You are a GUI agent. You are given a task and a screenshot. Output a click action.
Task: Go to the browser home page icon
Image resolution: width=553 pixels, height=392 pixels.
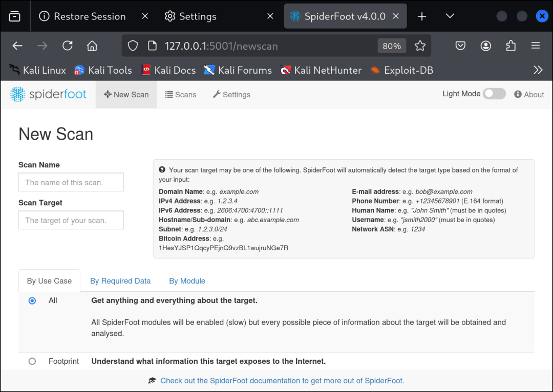92,46
